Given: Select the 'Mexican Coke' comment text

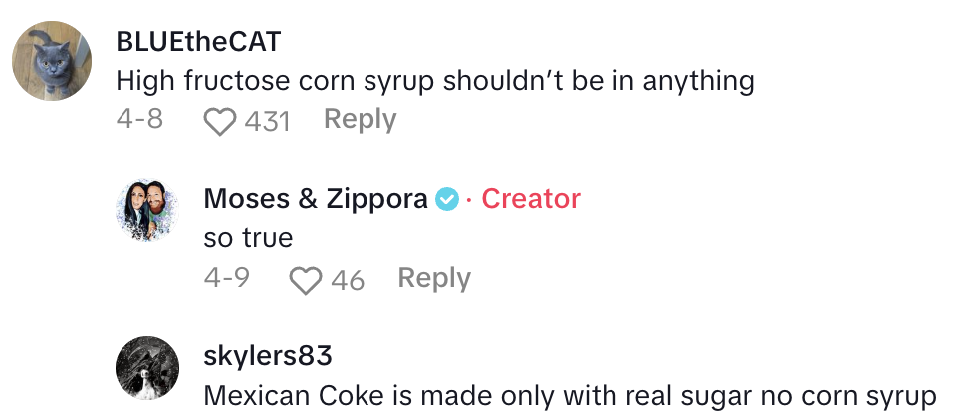Looking at the screenshot, I should 569,396.
